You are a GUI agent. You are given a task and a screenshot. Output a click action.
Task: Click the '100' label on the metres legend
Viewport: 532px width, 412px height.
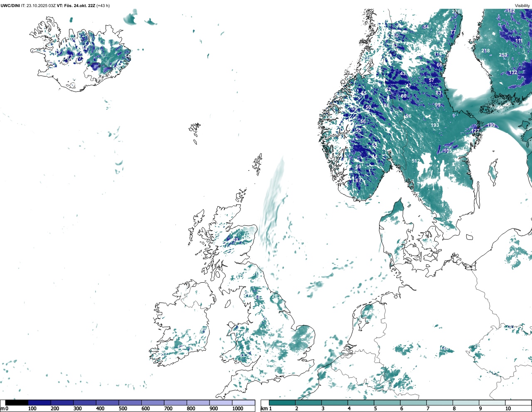[32, 409]
